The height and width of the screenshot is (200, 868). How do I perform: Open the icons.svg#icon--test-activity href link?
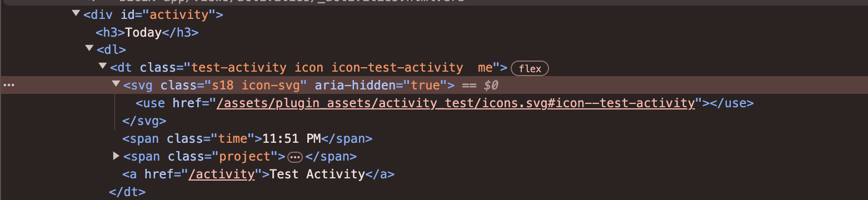coord(456,103)
